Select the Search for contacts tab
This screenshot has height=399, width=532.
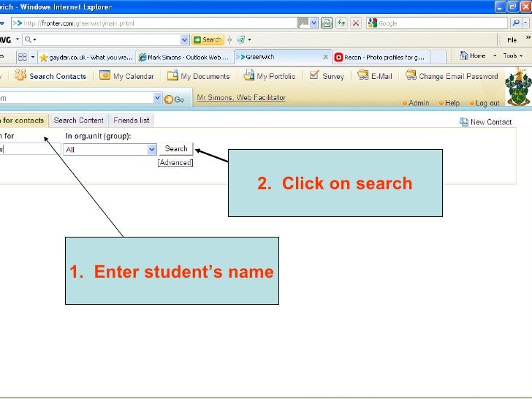click(x=23, y=120)
